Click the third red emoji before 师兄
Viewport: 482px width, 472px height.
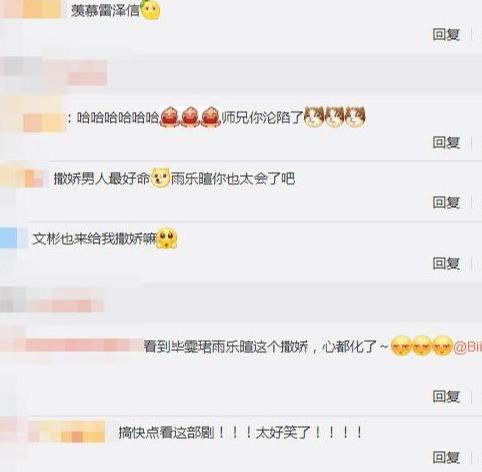pos(211,117)
